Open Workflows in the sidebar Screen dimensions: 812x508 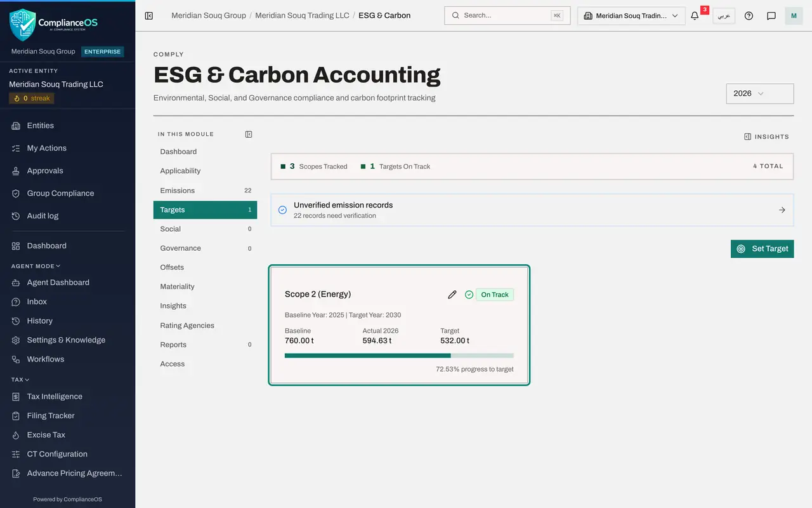coord(67,359)
